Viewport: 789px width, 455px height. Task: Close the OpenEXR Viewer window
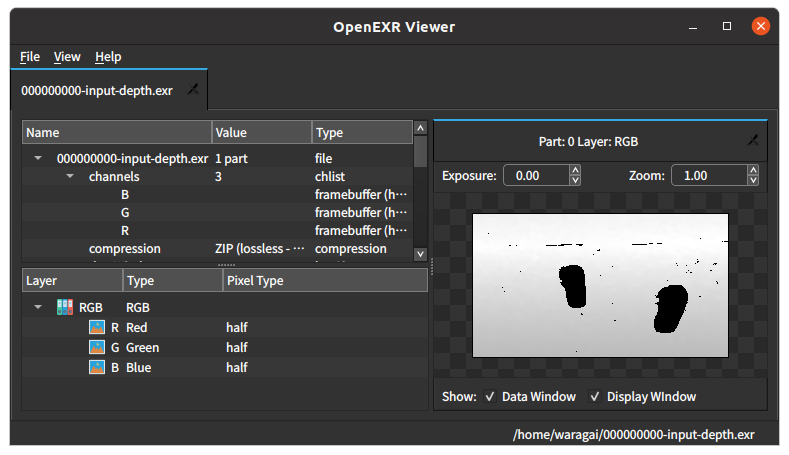pos(760,26)
